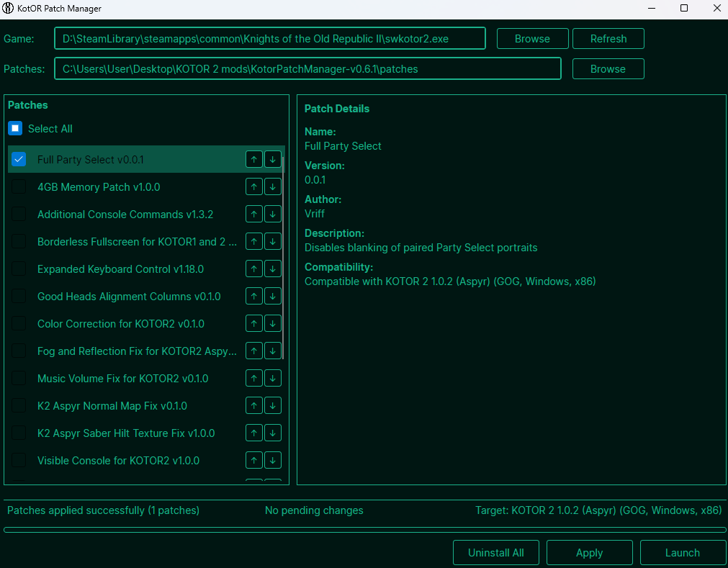Move Visible Console patch down
This screenshot has width=728, height=568.
pos(272,460)
